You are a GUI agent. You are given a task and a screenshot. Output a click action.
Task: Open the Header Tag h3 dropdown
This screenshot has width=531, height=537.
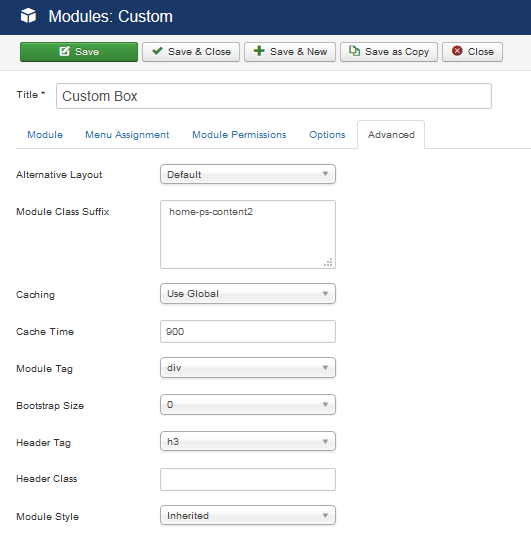click(248, 441)
